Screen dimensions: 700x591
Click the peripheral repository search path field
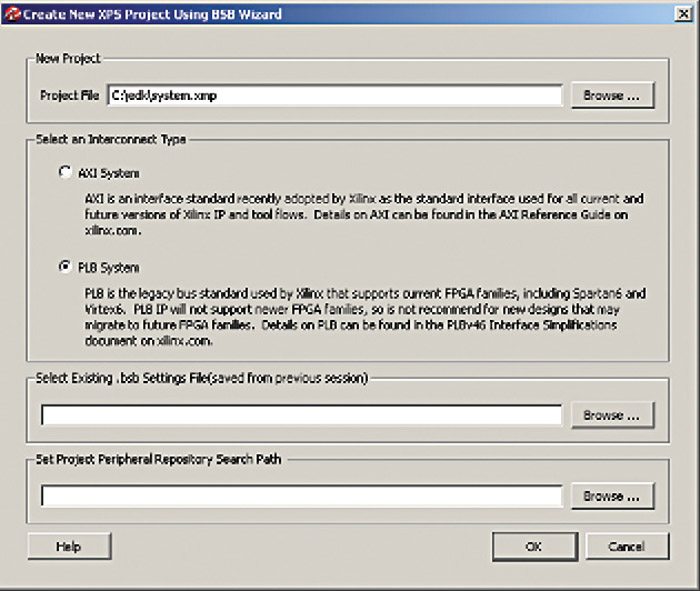[301, 496]
